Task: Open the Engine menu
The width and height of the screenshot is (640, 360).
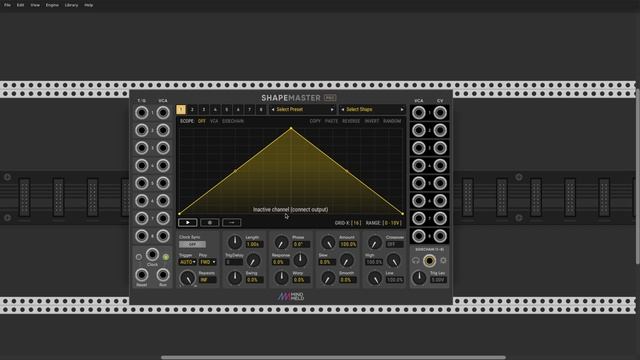Action: click(52, 5)
